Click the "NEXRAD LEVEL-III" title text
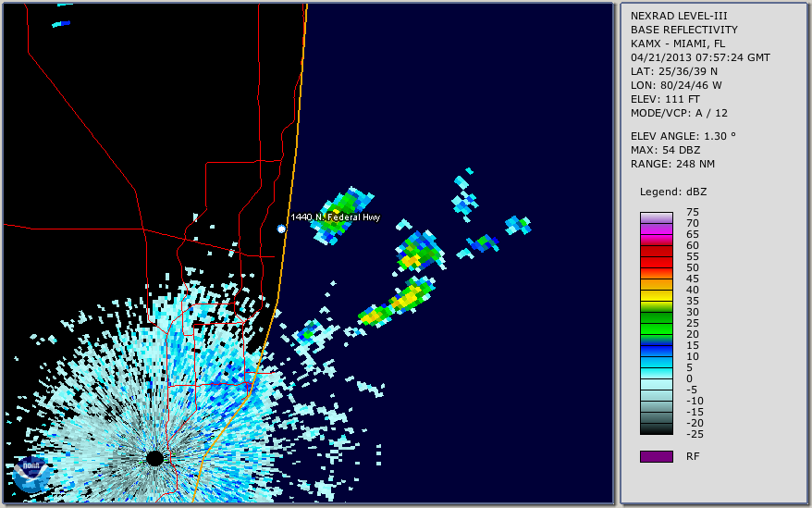The width and height of the screenshot is (812, 508). tap(679, 16)
